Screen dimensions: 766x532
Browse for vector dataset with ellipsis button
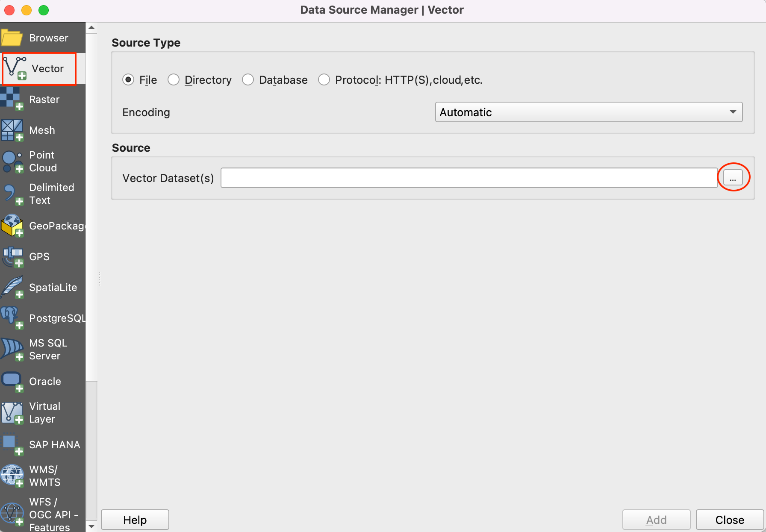[733, 178]
